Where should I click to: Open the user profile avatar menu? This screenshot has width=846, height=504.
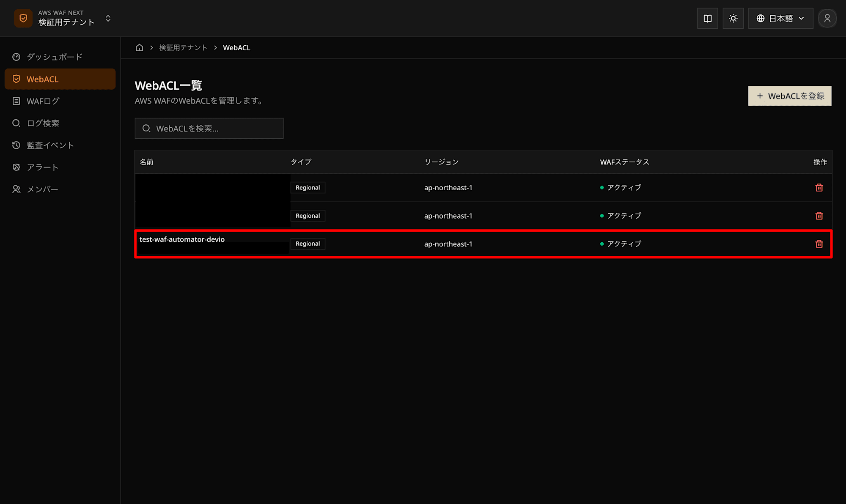point(827,18)
